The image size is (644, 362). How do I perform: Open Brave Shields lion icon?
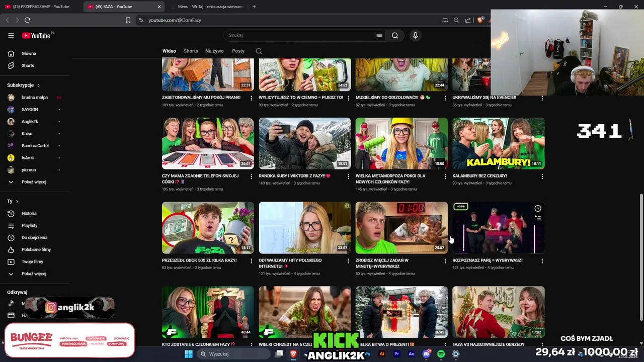pyautogui.click(x=480, y=20)
